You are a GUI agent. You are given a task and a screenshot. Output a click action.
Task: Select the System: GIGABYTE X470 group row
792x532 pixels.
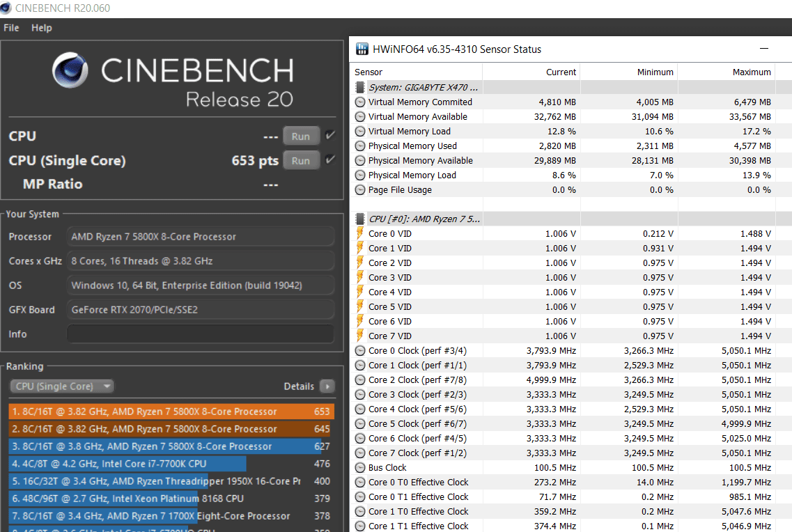pyautogui.click(x=570, y=87)
